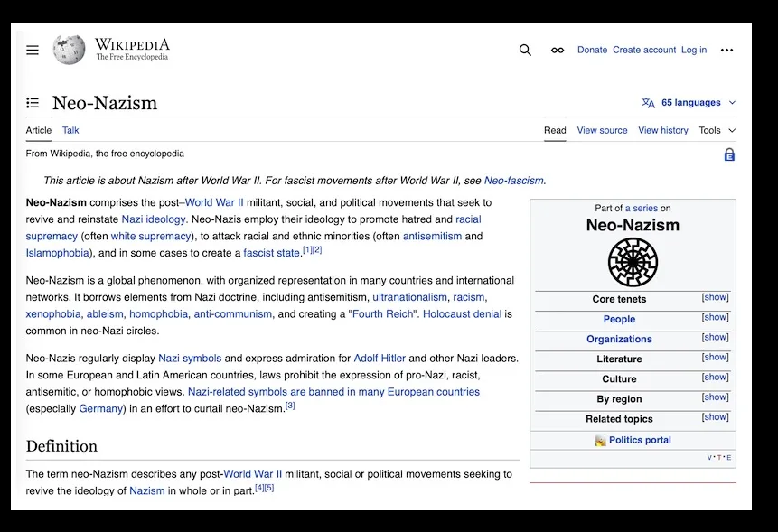Expand the By region section
Screen dimensions: 778x532
pos(715,397)
